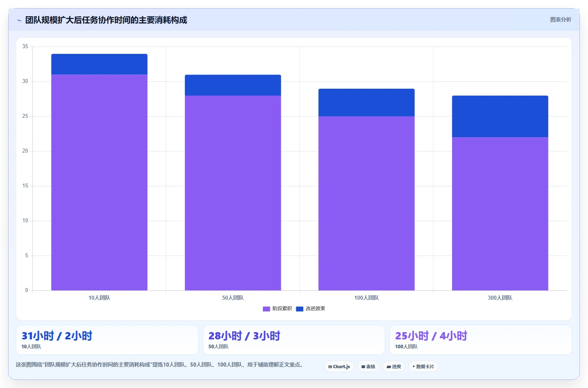Click the purple bar segment for 300人团队
Viewport: 588px width, 388px height.
point(500,214)
